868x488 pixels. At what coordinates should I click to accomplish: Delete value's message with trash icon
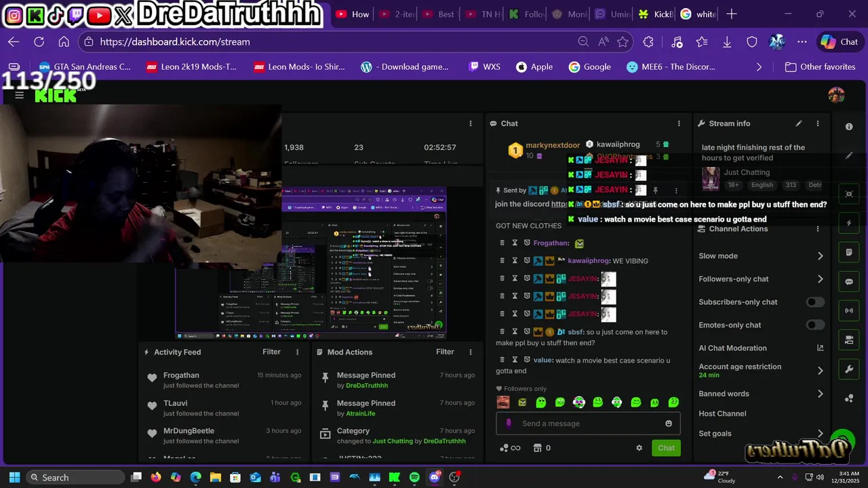502,361
